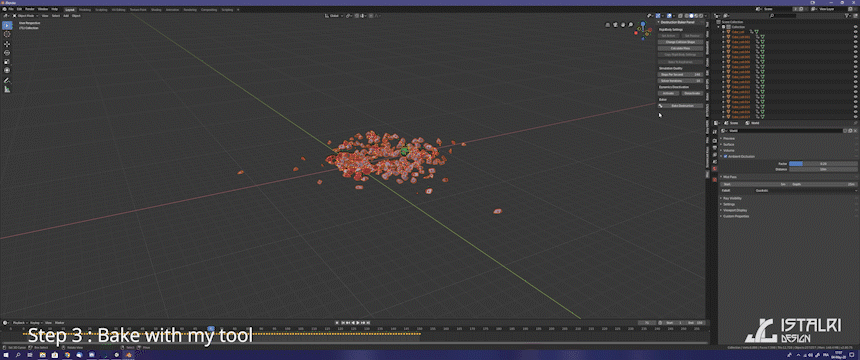The image size is (860, 360).
Task: Click the Calculate Mass button
Action: tap(680, 48)
